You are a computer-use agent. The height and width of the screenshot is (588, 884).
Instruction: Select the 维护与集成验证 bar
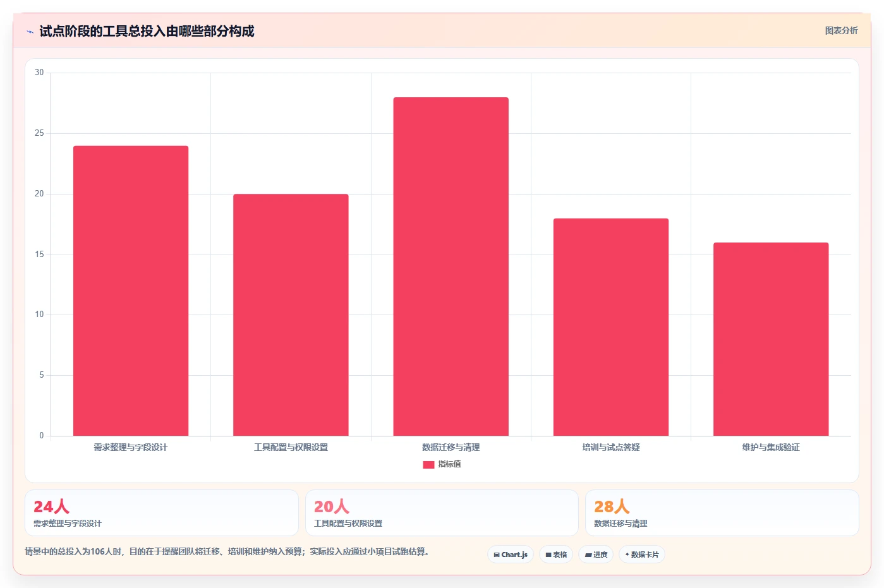(x=771, y=339)
